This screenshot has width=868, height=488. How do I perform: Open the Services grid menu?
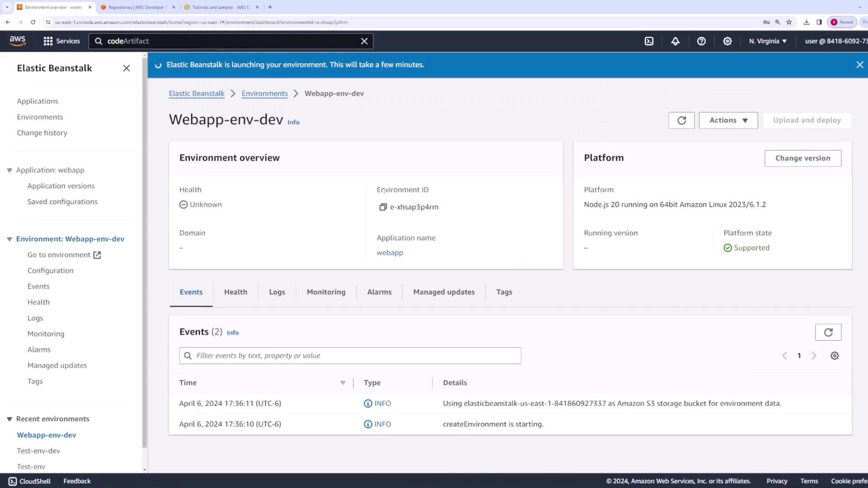point(61,41)
